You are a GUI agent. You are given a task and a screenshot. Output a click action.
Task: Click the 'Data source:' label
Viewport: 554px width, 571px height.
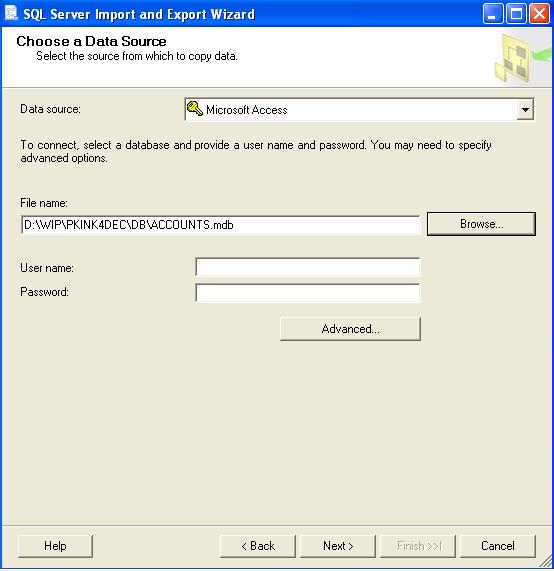click(50, 109)
